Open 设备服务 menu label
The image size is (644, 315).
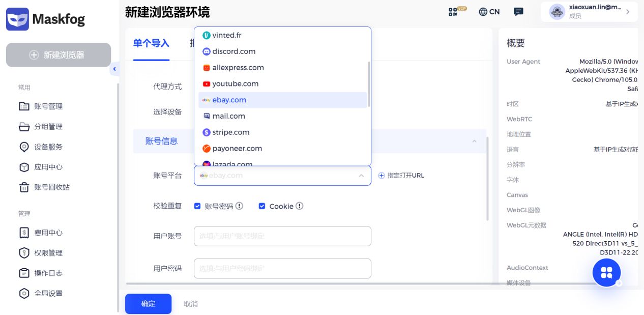(48, 147)
